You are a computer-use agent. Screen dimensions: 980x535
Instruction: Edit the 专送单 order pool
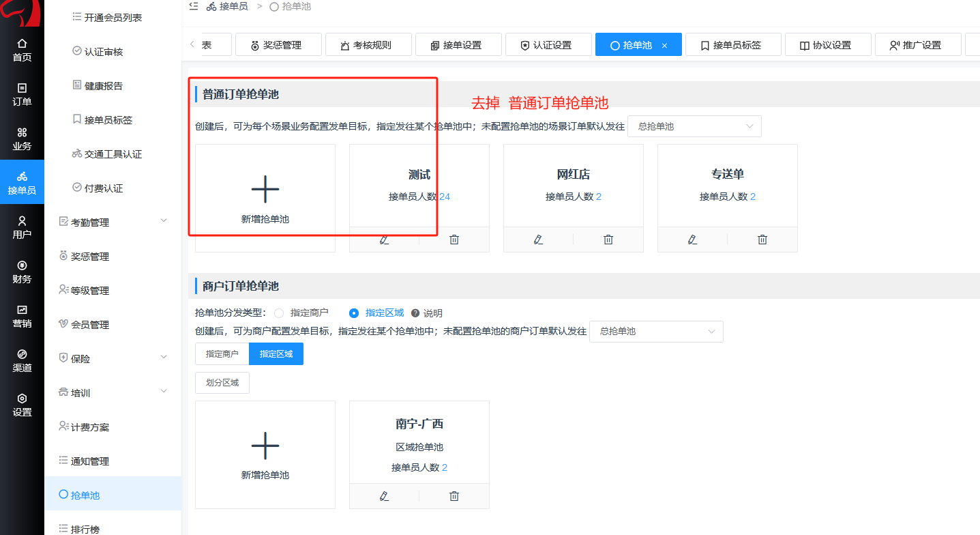[x=693, y=240]
